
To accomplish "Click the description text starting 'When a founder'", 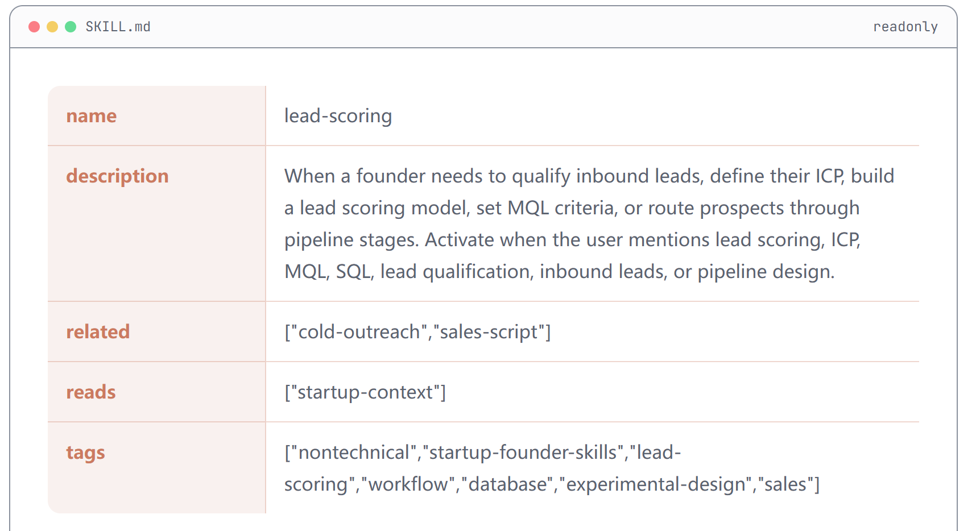I will (x=589, y=224).
